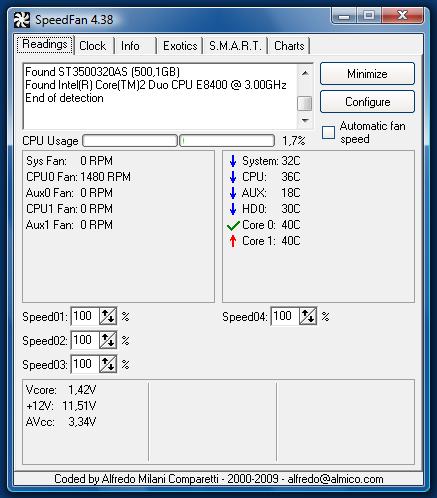Click the Speed04 up/down stepper

pos(308,316)
